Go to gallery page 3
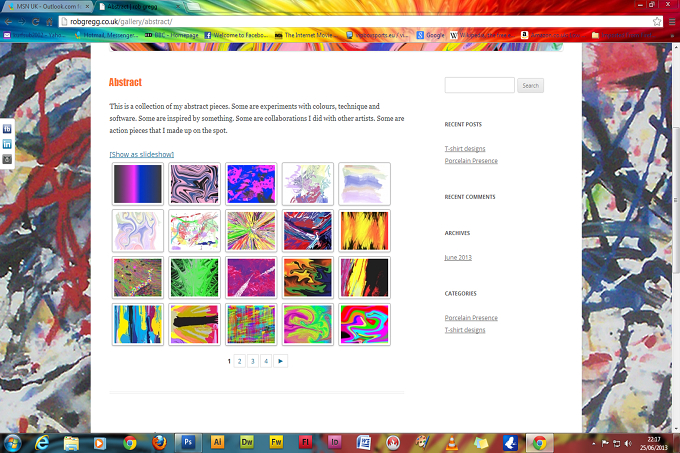Image resolution: width=680 pixels, height=453 pixels. [253, 361]
